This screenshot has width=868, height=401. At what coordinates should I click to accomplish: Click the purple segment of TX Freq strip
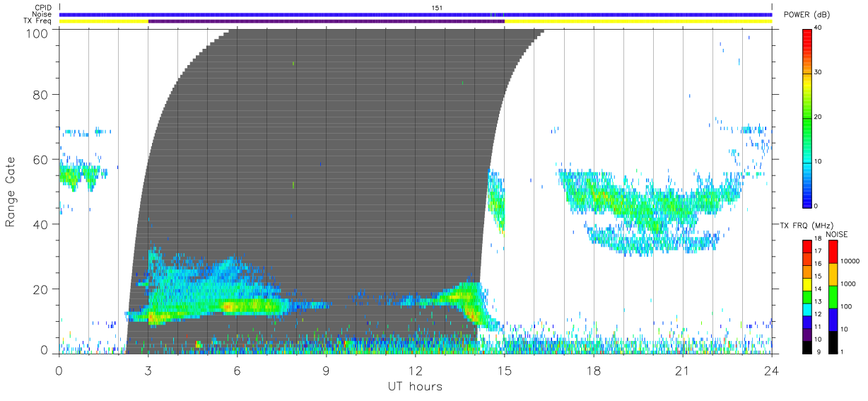(x=327, y=21)
